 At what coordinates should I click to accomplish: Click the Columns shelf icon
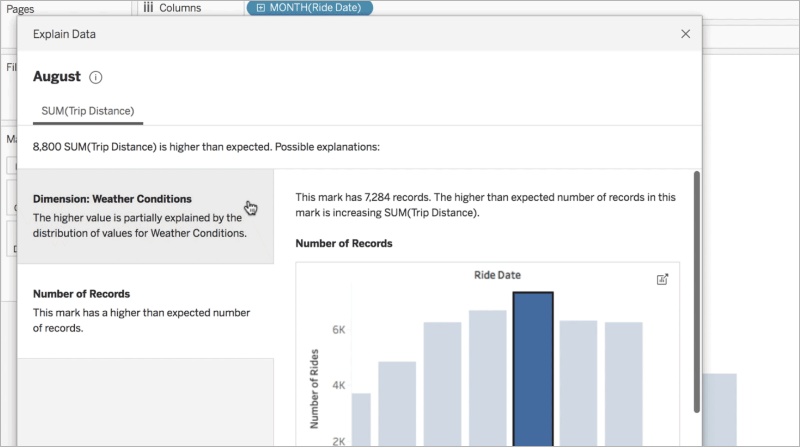[148, 7]
